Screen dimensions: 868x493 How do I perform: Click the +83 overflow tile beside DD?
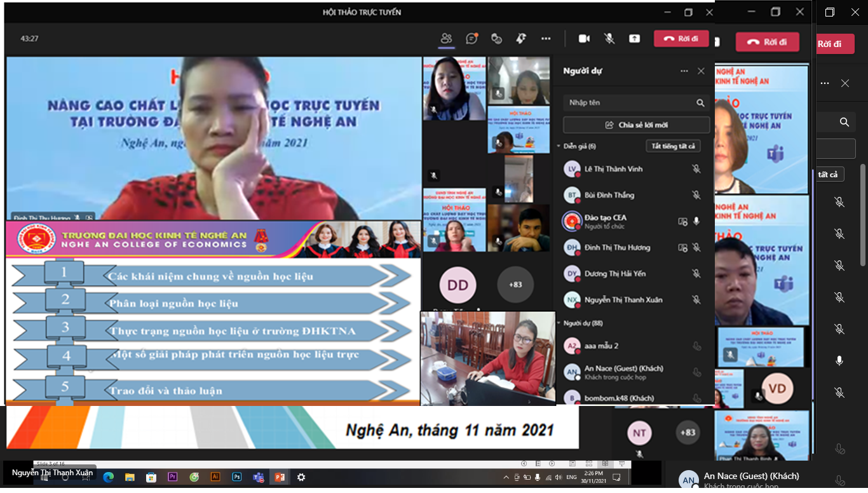[x=515, y=285]
